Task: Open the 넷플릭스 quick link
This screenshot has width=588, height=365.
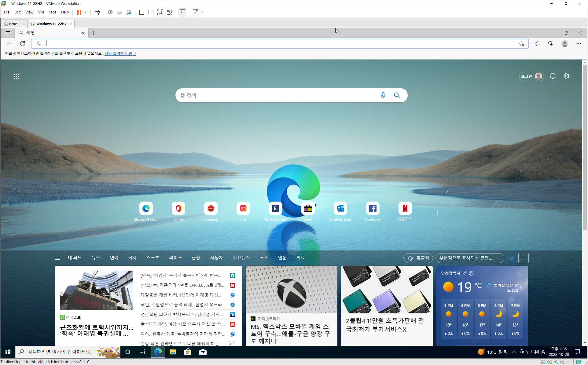Action: tap(405, 211)
